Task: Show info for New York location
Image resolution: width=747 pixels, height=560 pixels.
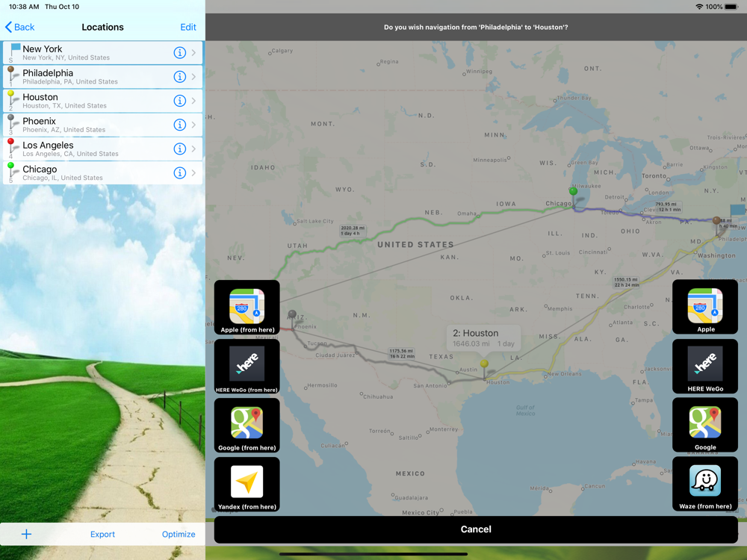Action: pos(179,53)
